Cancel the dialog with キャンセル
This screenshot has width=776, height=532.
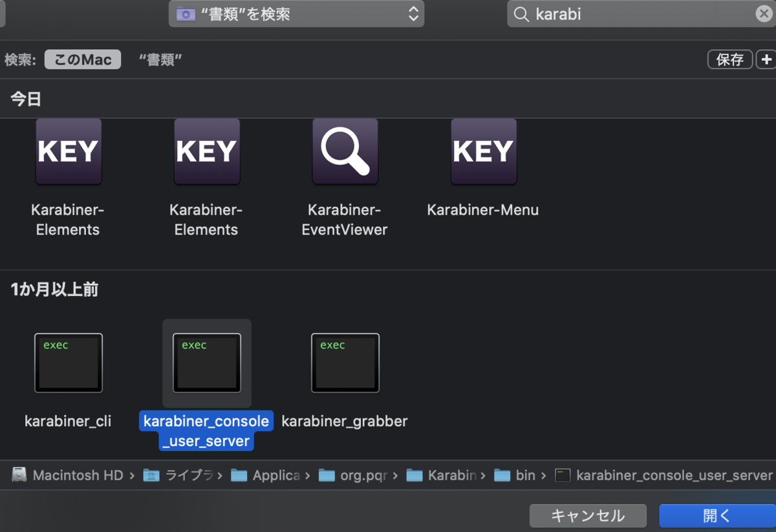588,516
